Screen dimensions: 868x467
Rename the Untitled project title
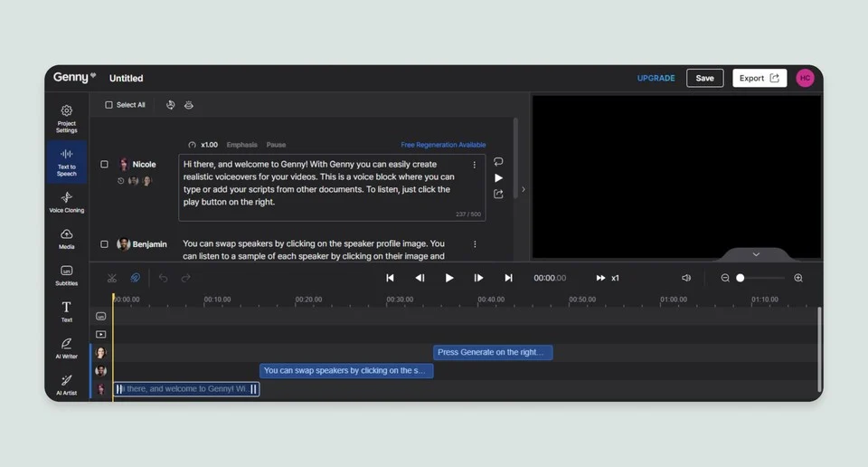coord(127,78)
